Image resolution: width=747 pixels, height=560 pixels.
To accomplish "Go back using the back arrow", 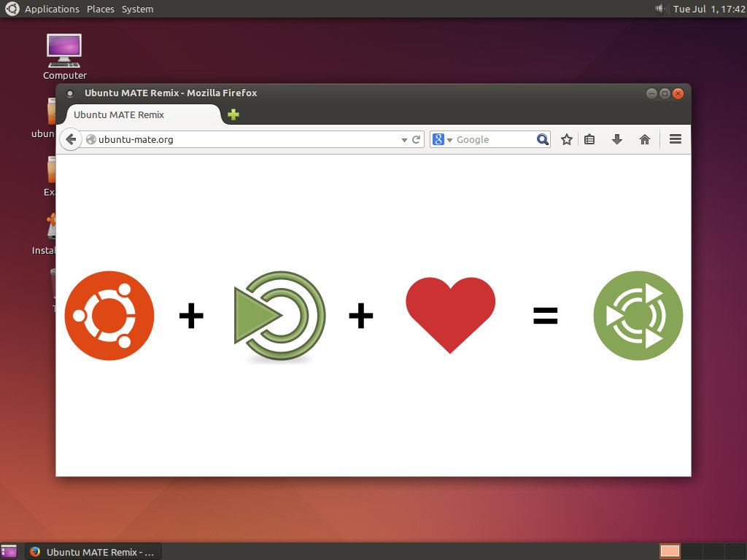I will 71,139.
